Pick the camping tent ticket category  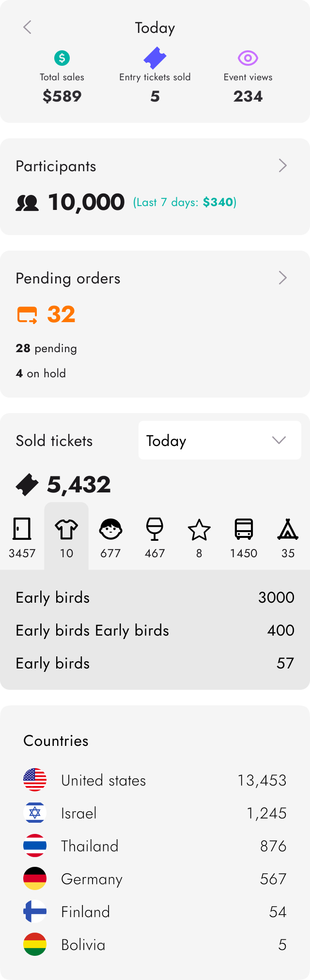[x=288, y=536]
